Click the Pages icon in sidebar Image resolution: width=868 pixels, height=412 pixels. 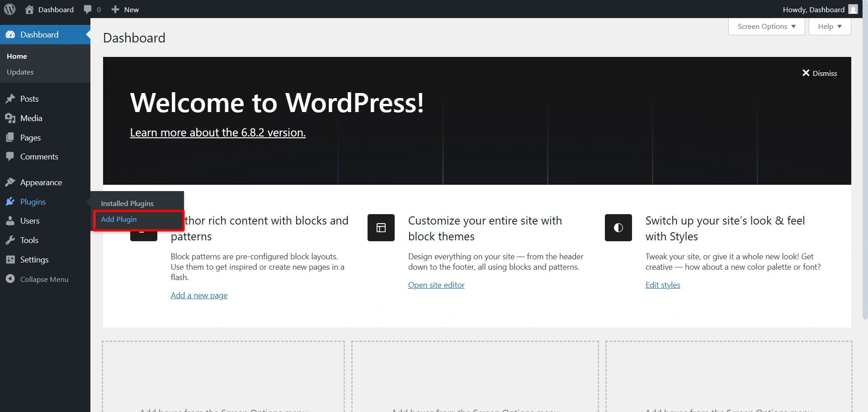click(x=10, y=138)
